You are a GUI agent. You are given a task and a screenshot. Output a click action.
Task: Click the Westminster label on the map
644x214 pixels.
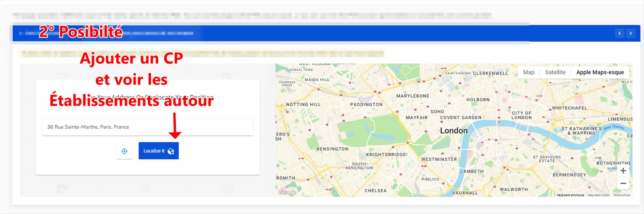439,159
